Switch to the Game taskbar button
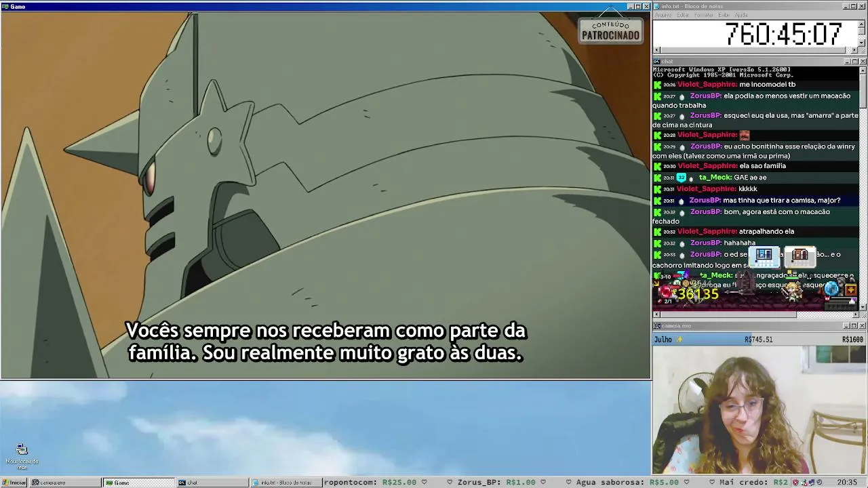The height and width of the screenshot is (488, 868). click(139, 483)
